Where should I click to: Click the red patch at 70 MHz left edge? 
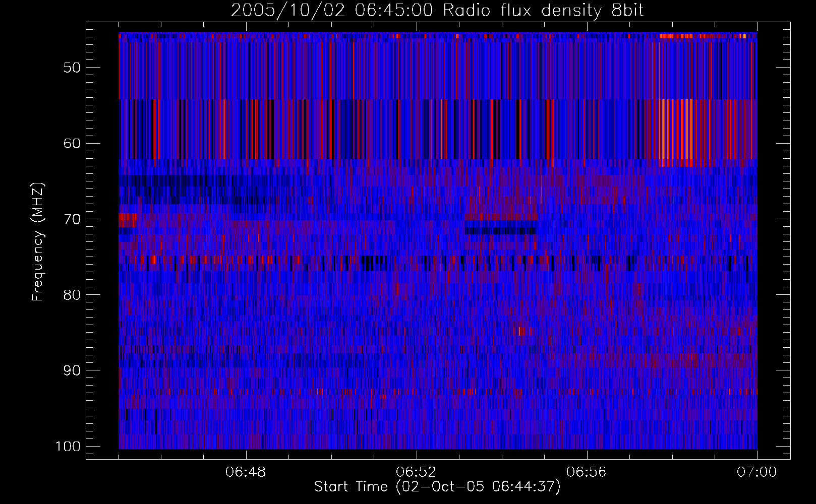(x=128, y=220)
